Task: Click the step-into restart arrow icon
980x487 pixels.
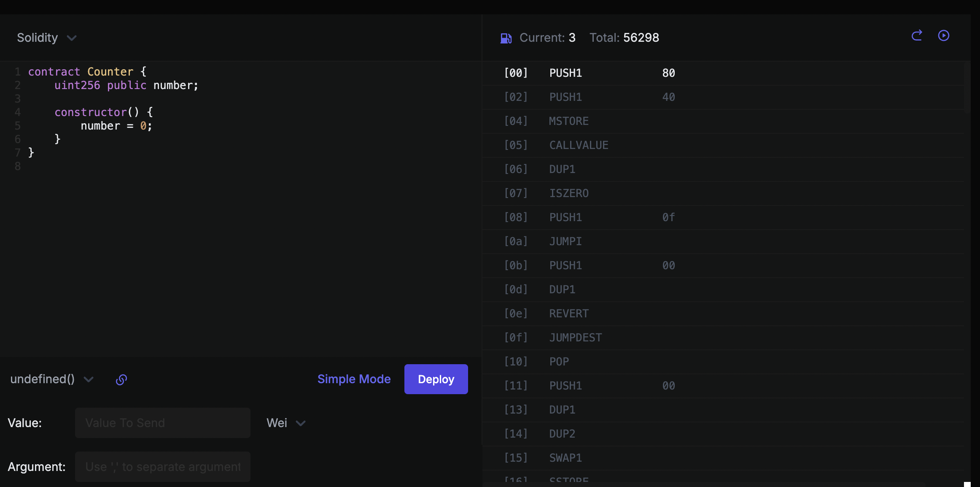Action: (x=917, y=35)
